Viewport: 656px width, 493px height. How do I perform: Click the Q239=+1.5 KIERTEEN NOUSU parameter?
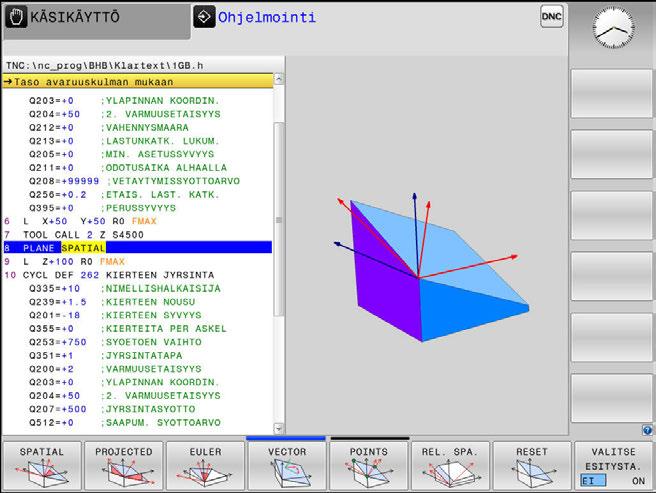[x=112, y=302]
